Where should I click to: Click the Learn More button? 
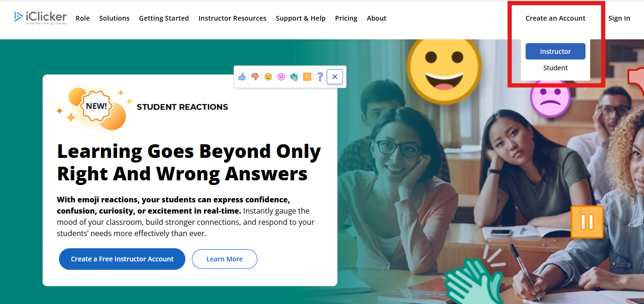(x=225, y=259)
